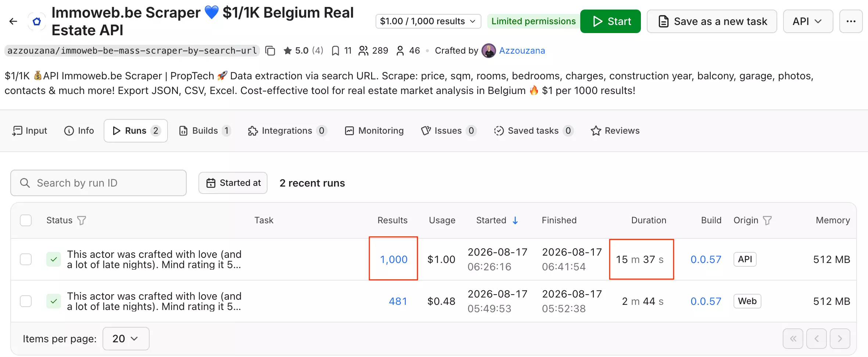Screen dimensions: 868x357
Task: Switch to the Input tab
Action: tap(29, 131)
